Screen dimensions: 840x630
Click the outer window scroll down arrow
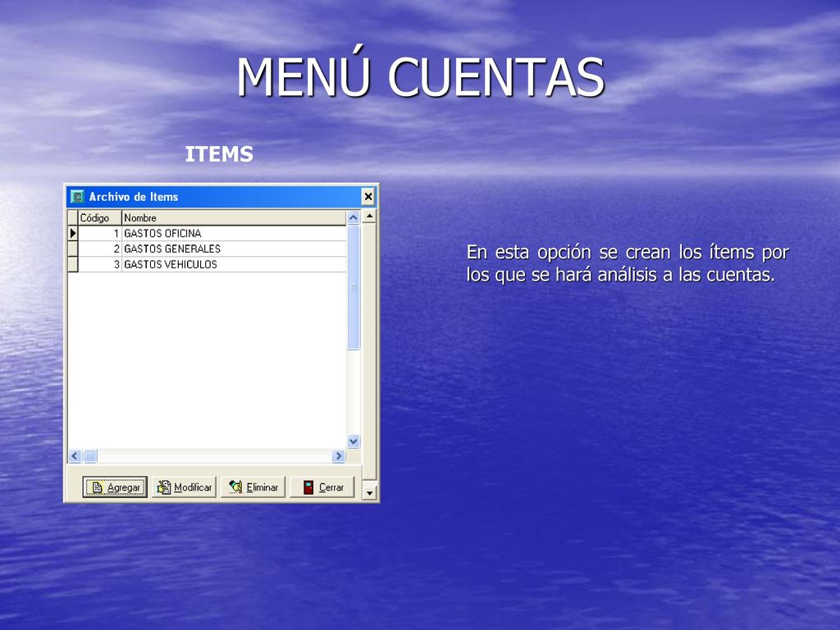369,493
